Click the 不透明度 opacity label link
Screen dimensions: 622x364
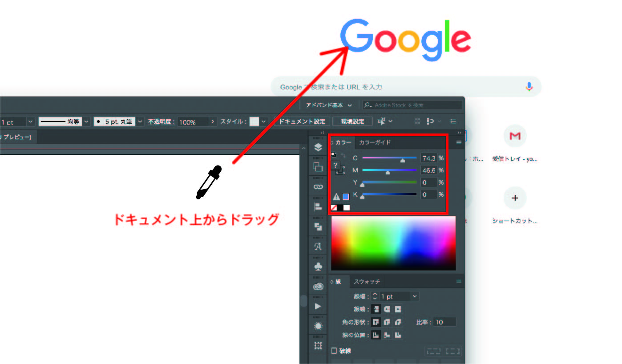coord(162,121)
